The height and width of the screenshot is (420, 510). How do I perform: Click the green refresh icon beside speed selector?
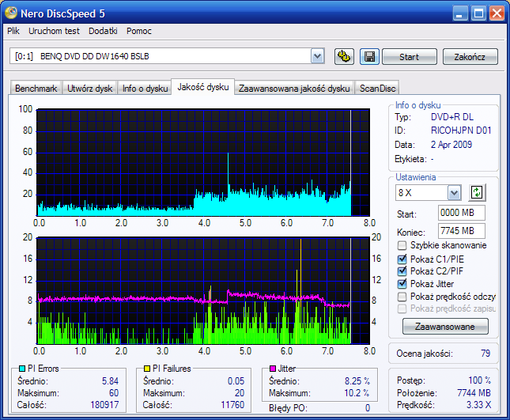click(x=477, y=192)
